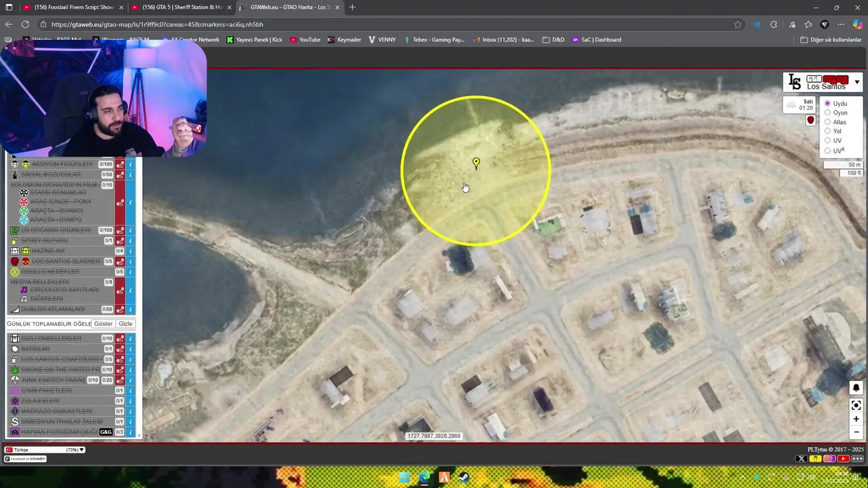
Task: Open the Los Santos map selector dropdown
Action: [x=823, y=82]
